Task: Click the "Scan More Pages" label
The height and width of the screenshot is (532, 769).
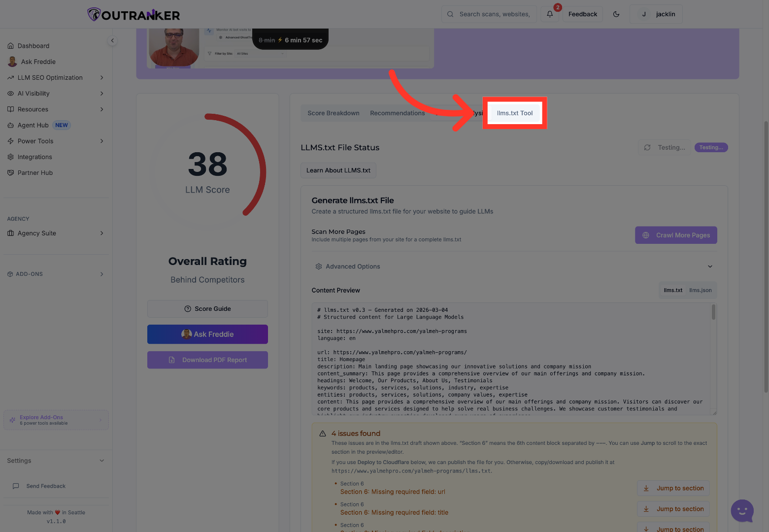Action: coord(338,232)
